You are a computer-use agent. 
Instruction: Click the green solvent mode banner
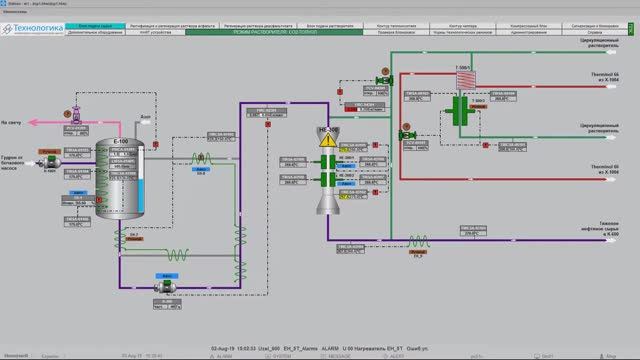274,32
